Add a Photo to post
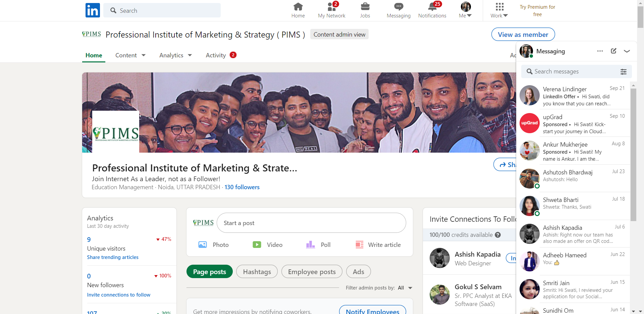Screen dimensions: 644x314 [214, 245]
